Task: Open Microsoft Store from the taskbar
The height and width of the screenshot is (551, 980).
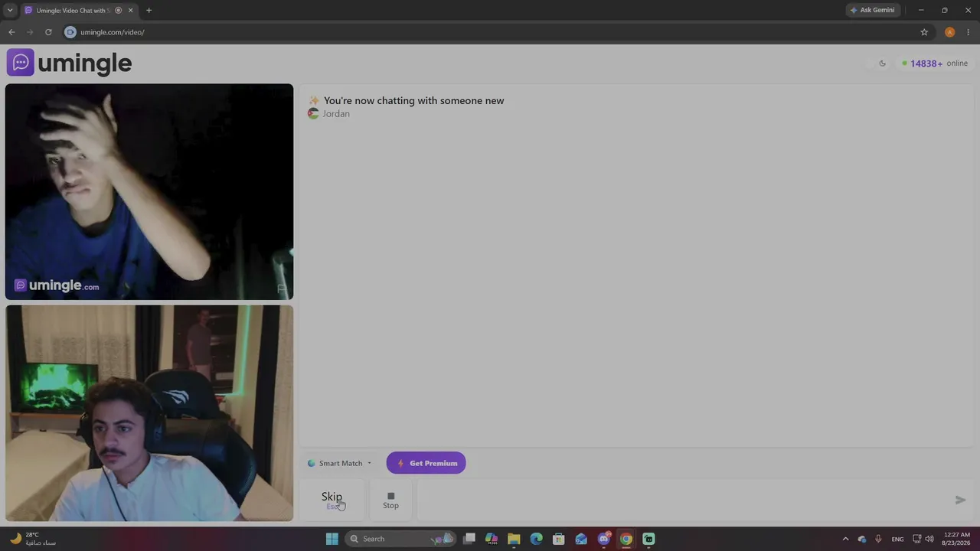Action: [559, 539]
